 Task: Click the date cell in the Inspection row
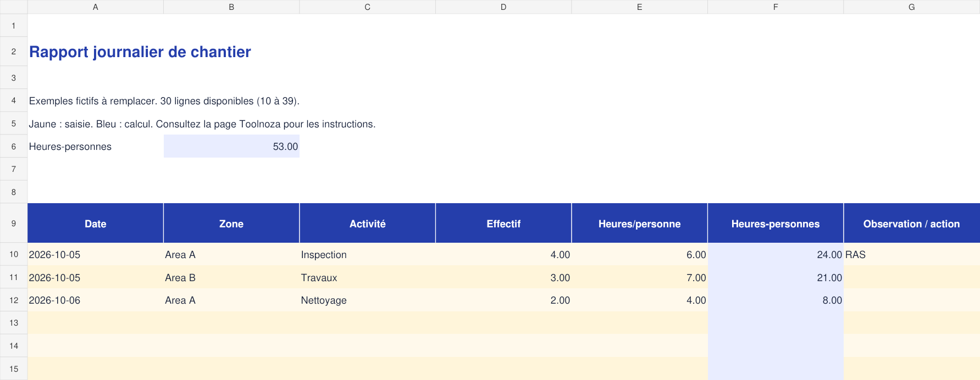click(96, 255)
